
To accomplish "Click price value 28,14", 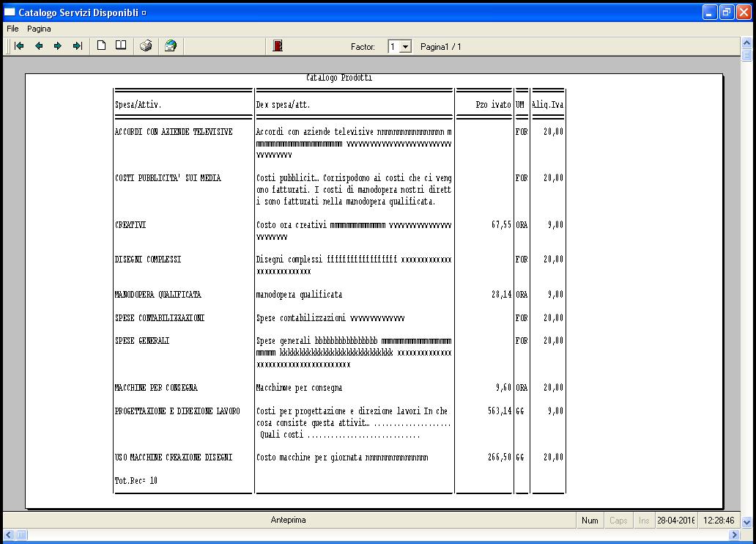I will pyautogui.click(x=501, y=295).
